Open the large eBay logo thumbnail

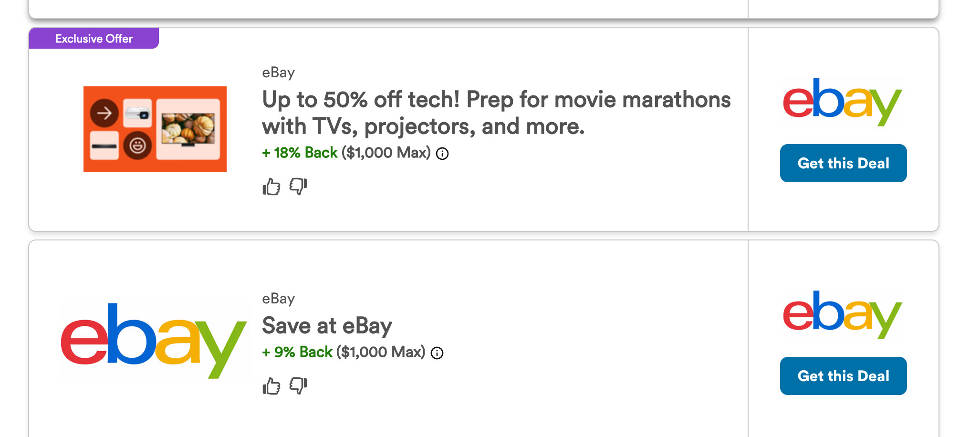[154, 341]
